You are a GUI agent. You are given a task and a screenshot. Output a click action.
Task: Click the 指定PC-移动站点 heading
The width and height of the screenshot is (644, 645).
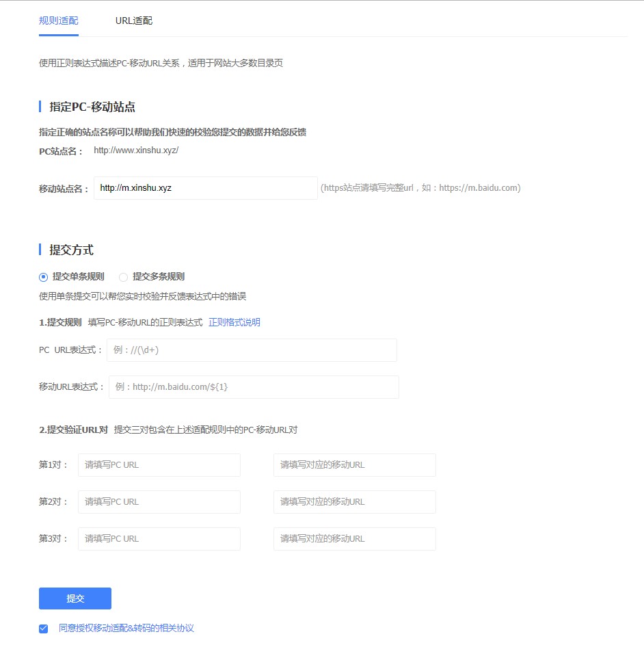[x=92, y=107]
